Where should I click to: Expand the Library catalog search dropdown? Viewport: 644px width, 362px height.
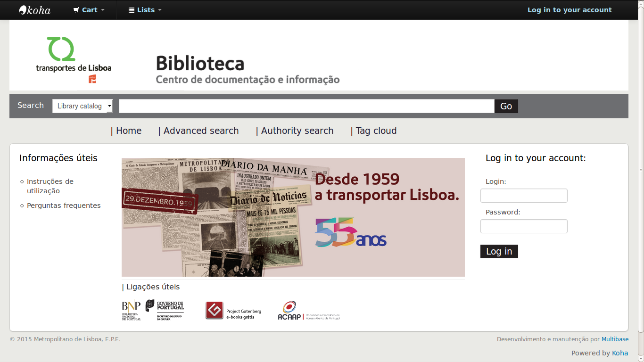pyautogui.click(x=83, y=106)
